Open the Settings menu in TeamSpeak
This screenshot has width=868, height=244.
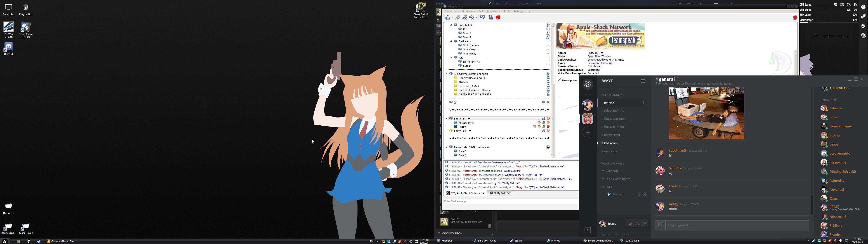518,12
